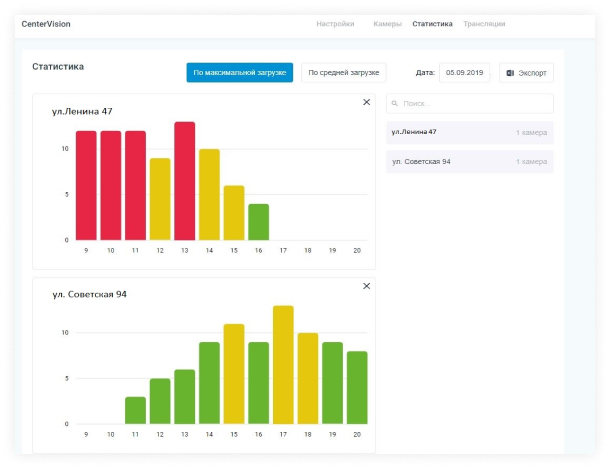Viewport: 610px width, 469px height.
Task: Switch to the Трансляции tab
Action: (x=484, y=24)
